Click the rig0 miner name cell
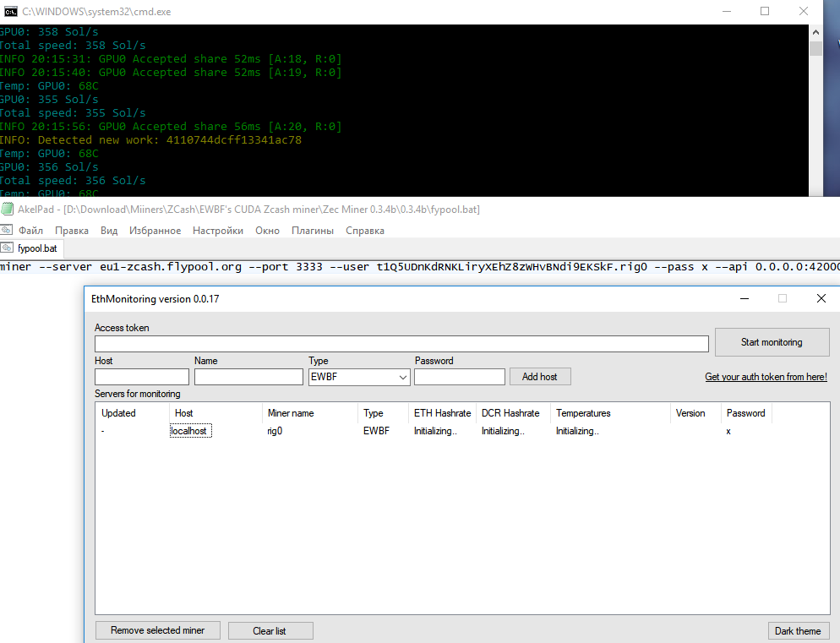Viewport: 840px width, 643px height. 275,431
